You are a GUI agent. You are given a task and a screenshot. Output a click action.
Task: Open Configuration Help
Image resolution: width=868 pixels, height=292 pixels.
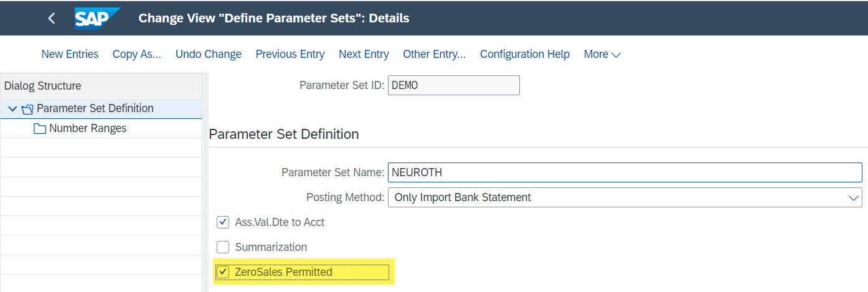coord(525,54)
